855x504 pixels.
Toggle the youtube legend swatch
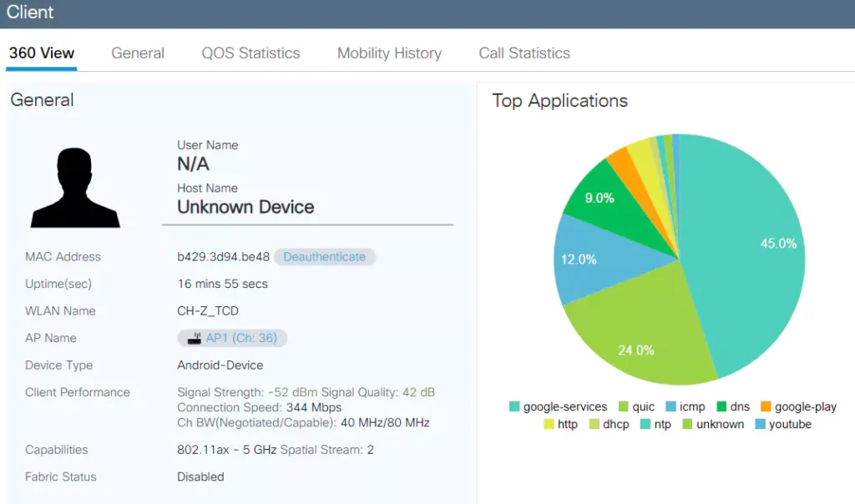point(760,425)
